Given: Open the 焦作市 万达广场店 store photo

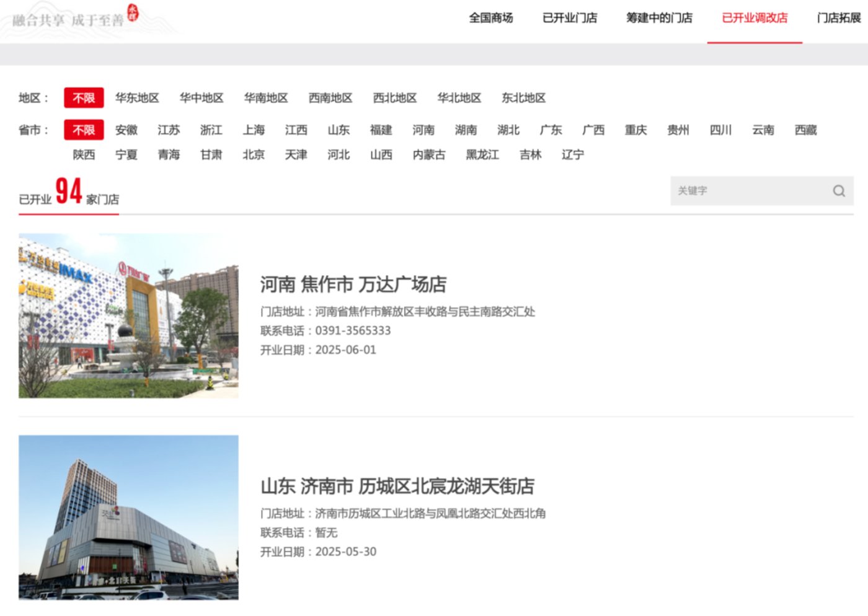Looking at the screenshot, I should point(128,315).
